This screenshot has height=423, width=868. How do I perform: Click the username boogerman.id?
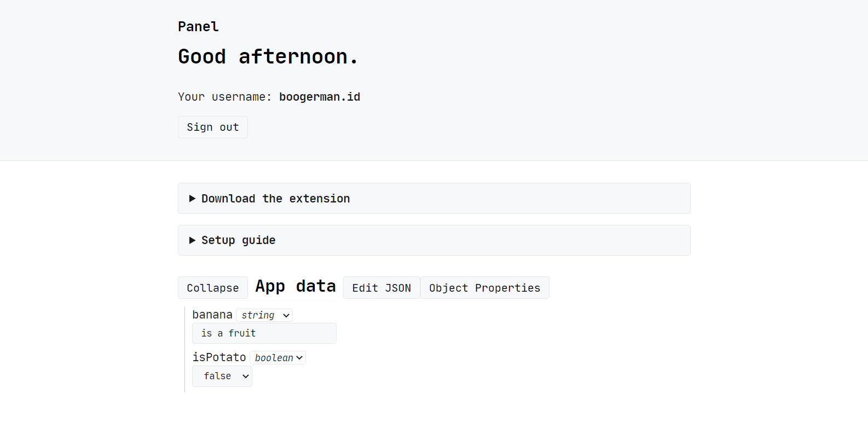pos(320,96)
